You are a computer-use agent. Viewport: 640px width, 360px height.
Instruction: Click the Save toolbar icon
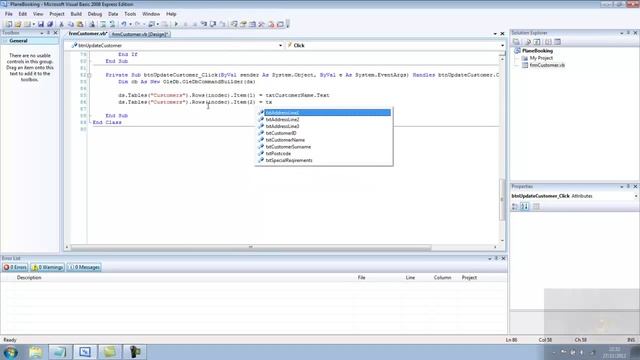[41, 24]
